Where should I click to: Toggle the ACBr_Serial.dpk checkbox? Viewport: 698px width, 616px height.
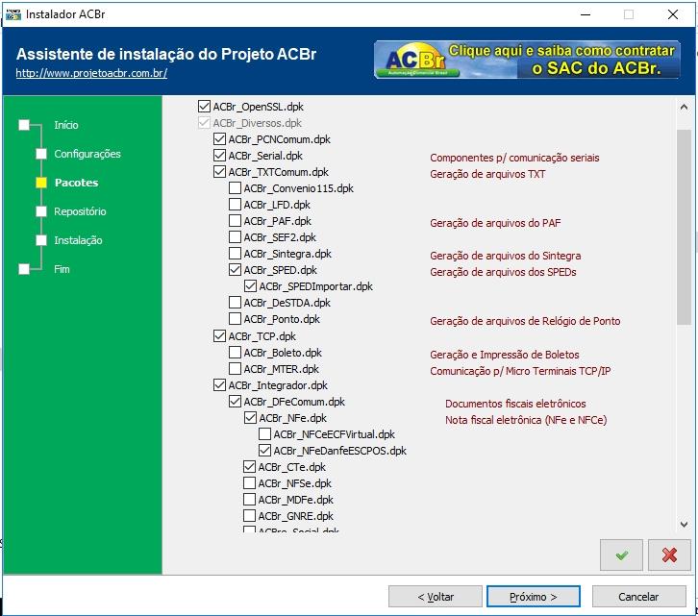[219, 156]
